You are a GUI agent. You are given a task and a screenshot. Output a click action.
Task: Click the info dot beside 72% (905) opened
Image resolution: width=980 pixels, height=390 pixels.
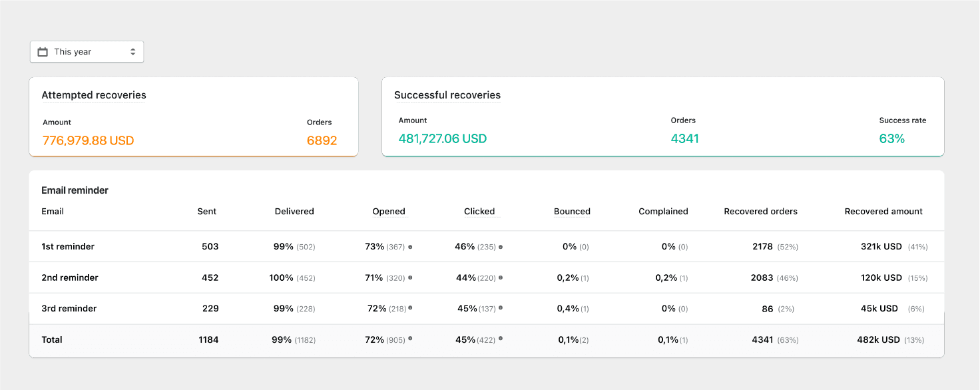coord(410,339)
